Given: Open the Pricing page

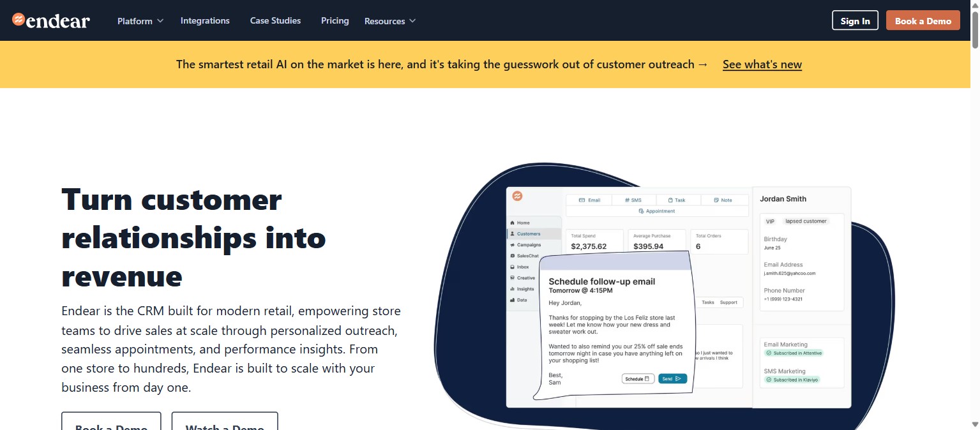Looking at the screenshot, I should coord(335,20).
